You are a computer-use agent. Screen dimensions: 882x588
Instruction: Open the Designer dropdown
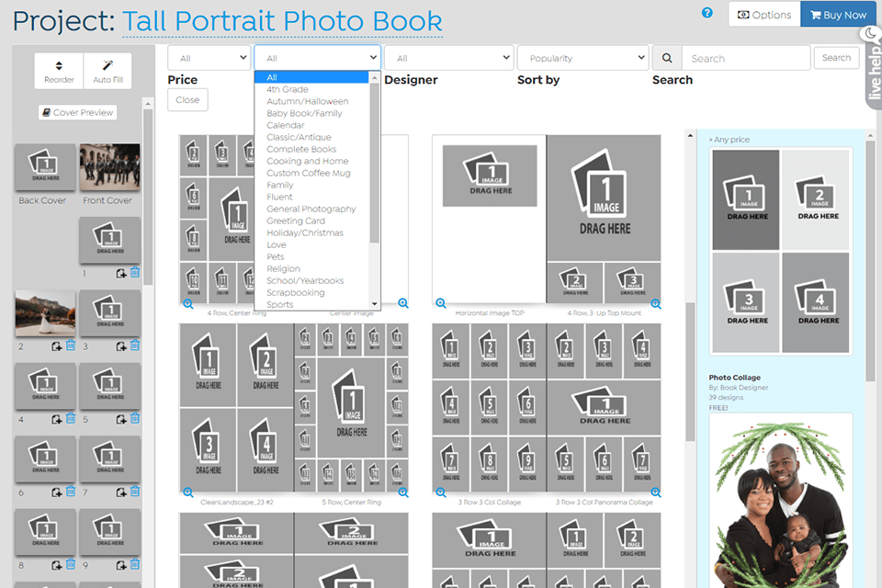coord(449,57)
